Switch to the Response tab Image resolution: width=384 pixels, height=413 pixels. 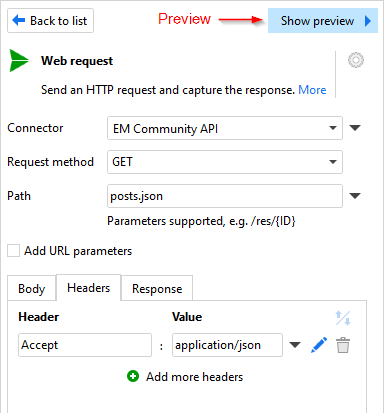click(x=157, y=288)
